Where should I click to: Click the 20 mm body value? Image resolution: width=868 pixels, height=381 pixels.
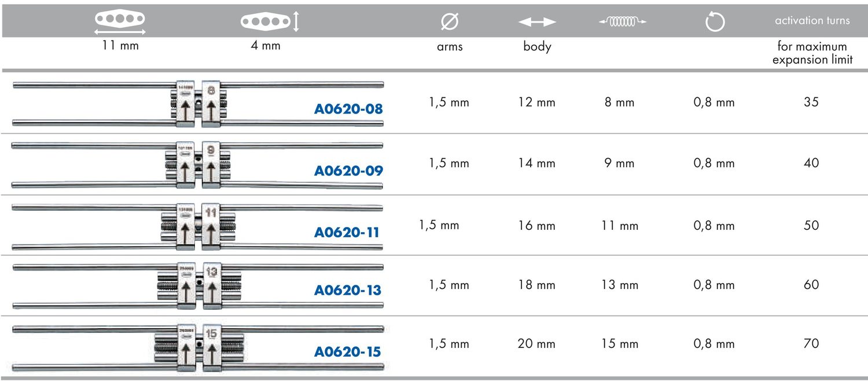click(x=536, y=343)
